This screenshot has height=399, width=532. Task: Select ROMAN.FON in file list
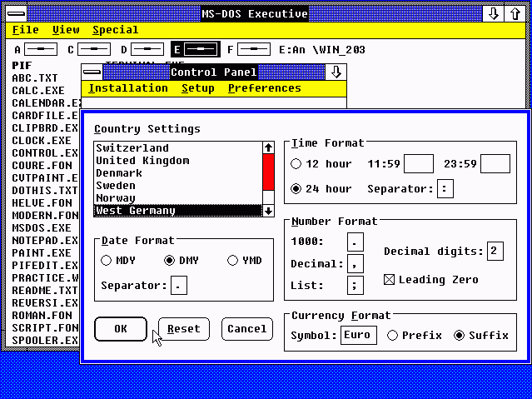[42, 316]
